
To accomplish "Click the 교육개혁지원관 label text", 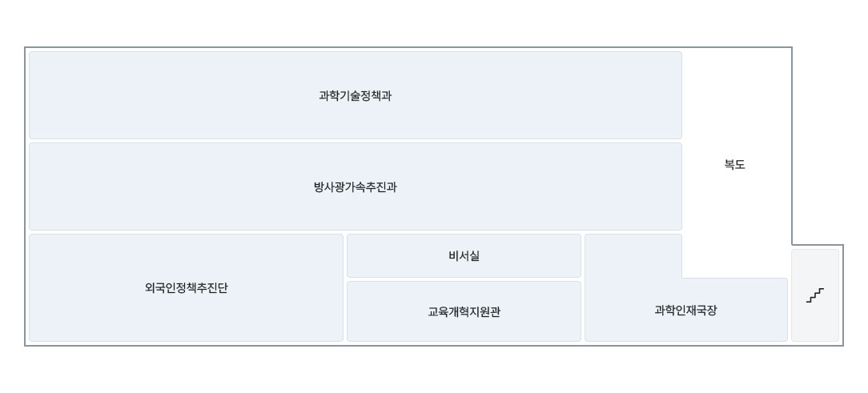I will (464, 312).
